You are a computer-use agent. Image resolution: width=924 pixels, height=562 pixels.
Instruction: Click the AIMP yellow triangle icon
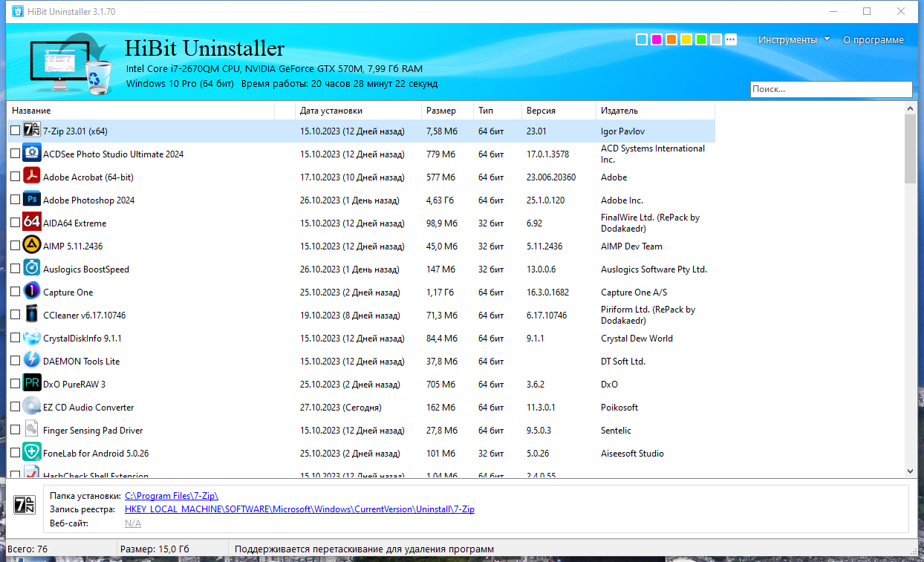pyautogui.click(x=32, y=246)
